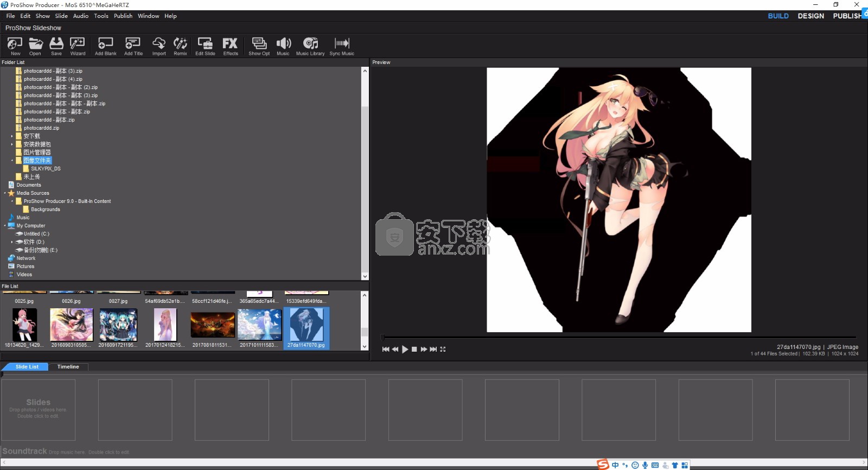Click the first empty Slides placeholder

coord(38,410)
